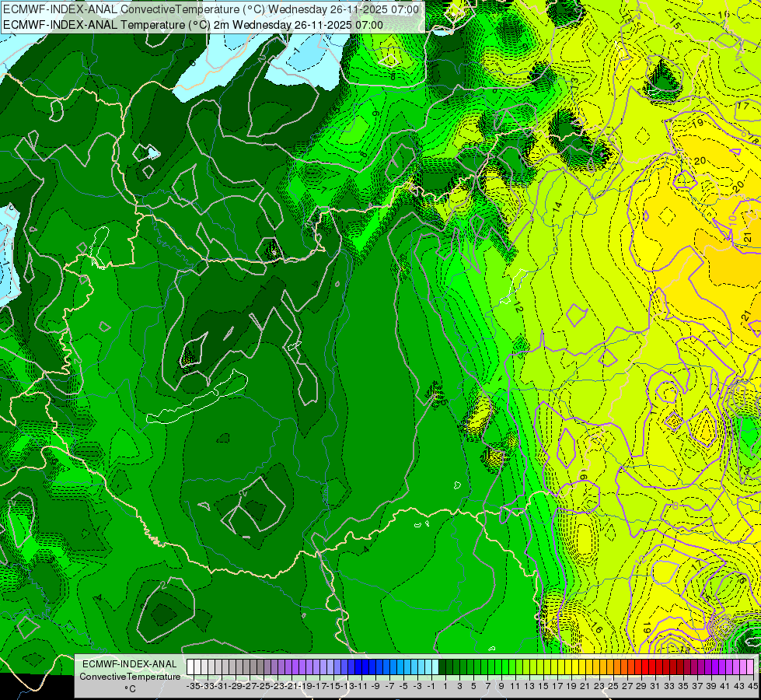Select the light cyan swatch above legend value -1
This screenshot has height=700, width=761.
(x=428, y=667)
